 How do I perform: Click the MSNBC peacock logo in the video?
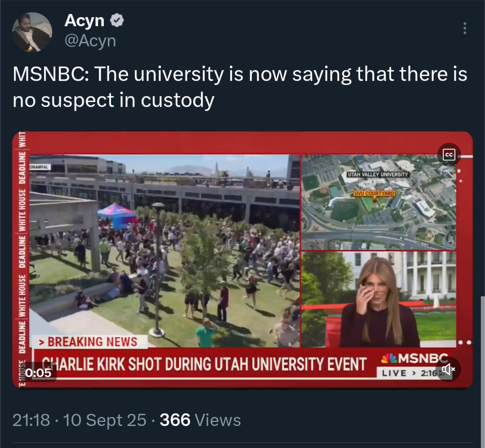point(388,358)
